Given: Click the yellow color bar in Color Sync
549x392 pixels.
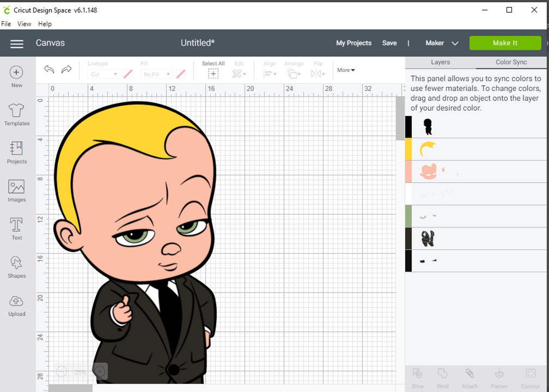Looking at the screenshot, I should (408, 149).
